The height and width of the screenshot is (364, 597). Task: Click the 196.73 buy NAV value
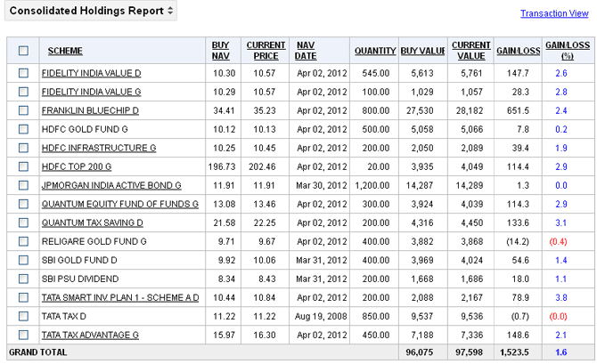222,166
